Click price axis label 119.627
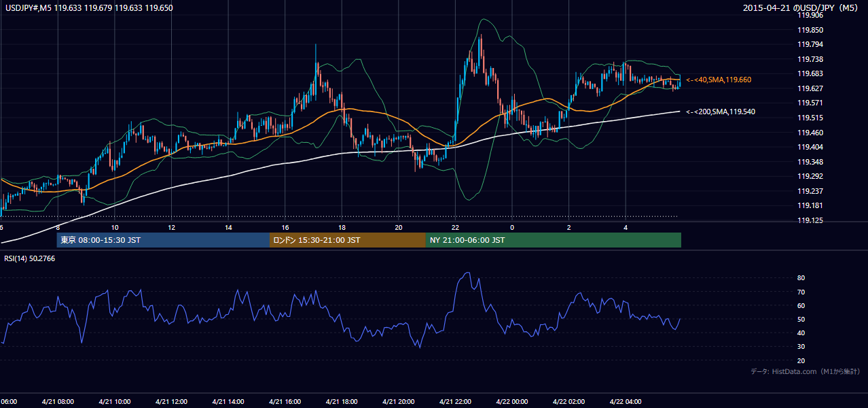 810,88
